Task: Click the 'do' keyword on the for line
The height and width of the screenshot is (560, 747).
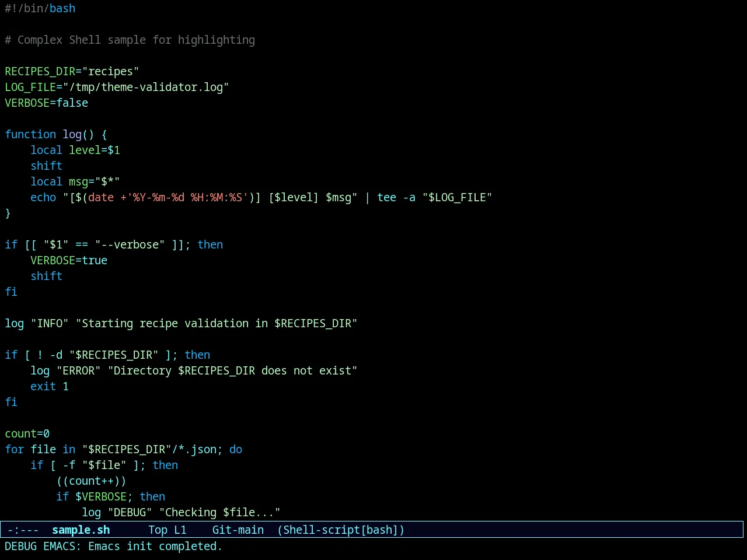Action: click(236, 449)
